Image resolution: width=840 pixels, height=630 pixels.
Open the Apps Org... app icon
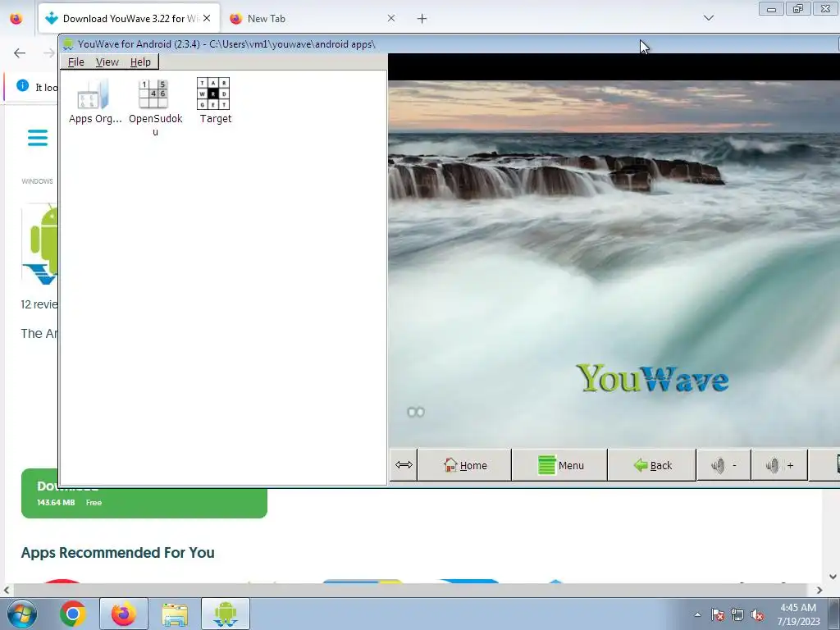[x=95, y=101]
